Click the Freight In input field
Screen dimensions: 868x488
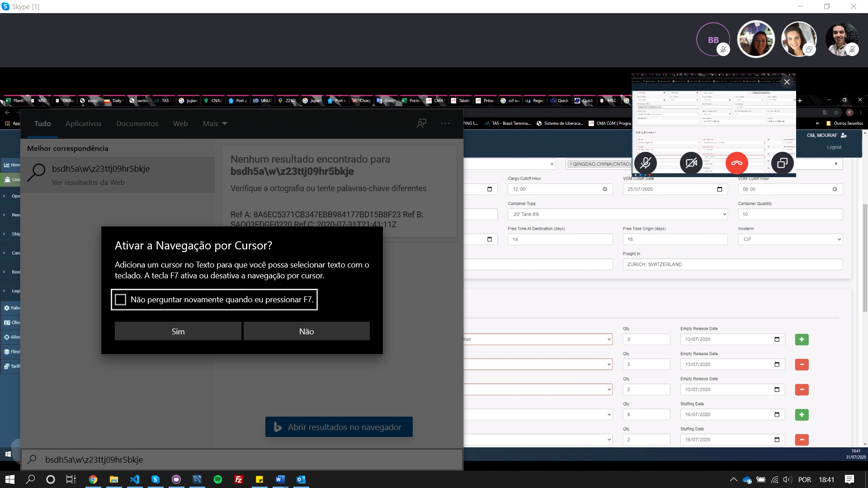point(732,264)
